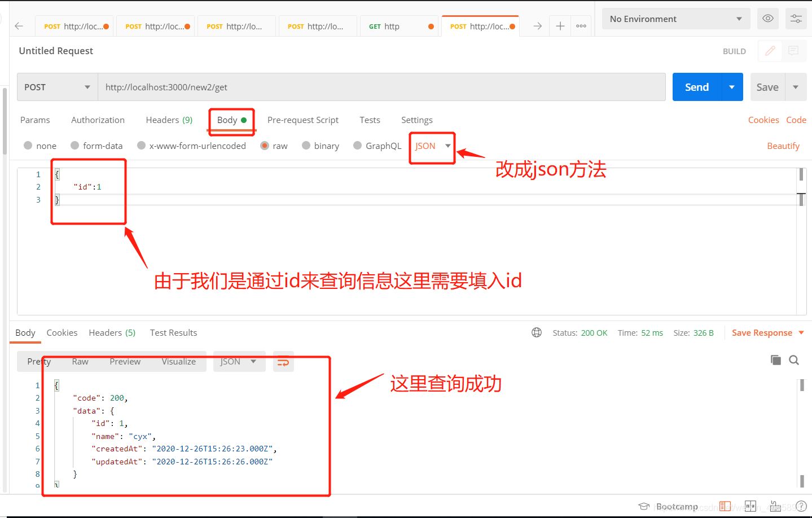Open the environment quick look eye icon
The width and height of the screenshot is (812, 518).
click(767, 18)
